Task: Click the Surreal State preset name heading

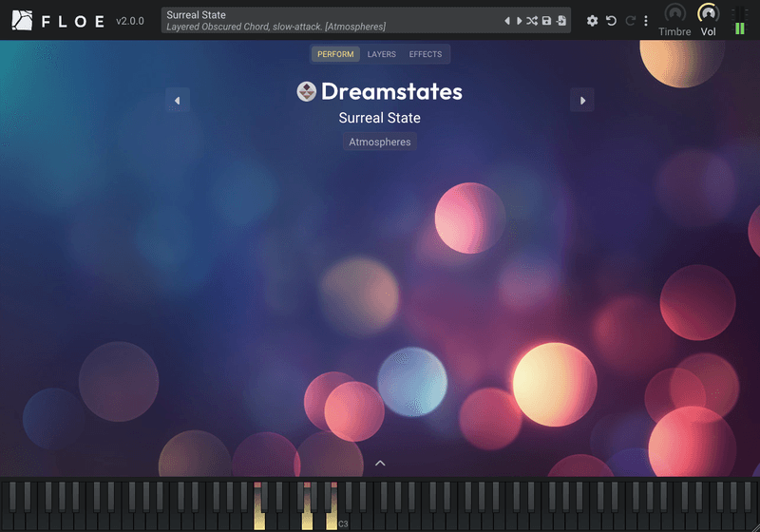Action: (379, 118)
